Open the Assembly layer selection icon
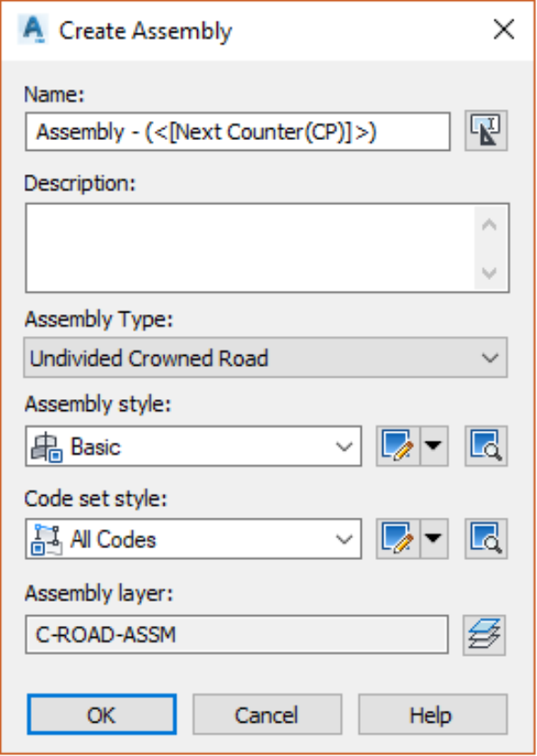537x756 pixels. tap(485, 635)
